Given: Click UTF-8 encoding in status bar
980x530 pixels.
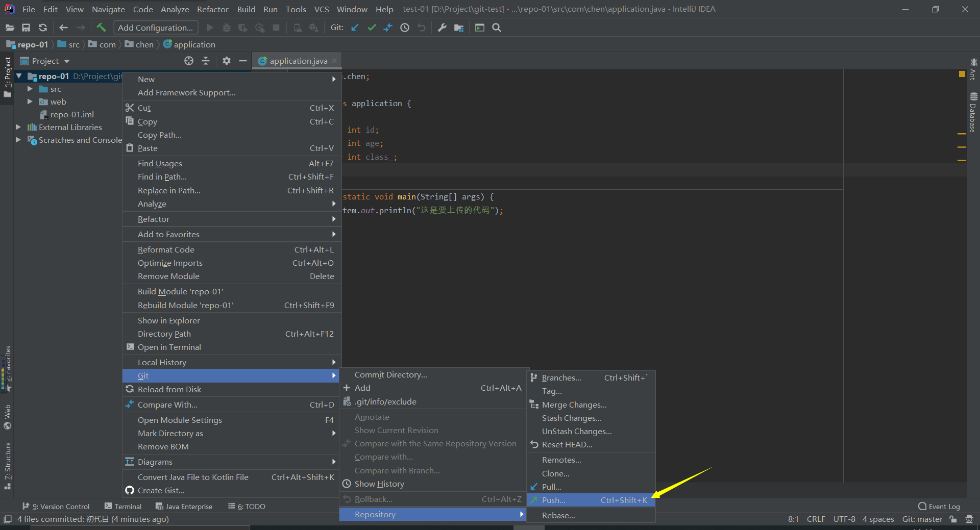Looking at the screenshot, I should [844, 519].
